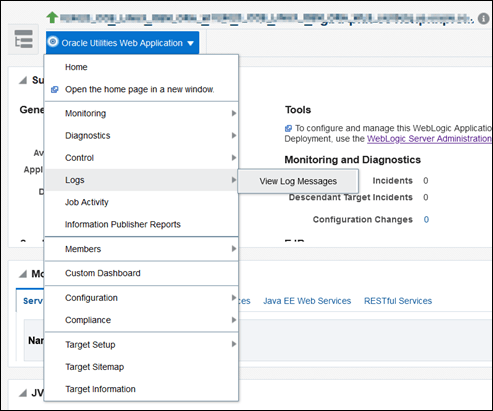Open Target Information

coord(141,389)
